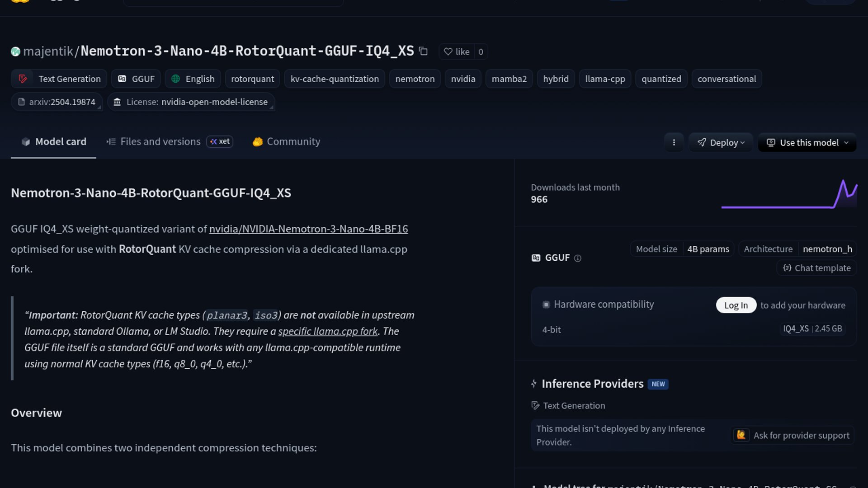The width and height of the screenshot is (868, 488).
Task: Click the Text Generation task tag
Action: click(x=59, y=79)
